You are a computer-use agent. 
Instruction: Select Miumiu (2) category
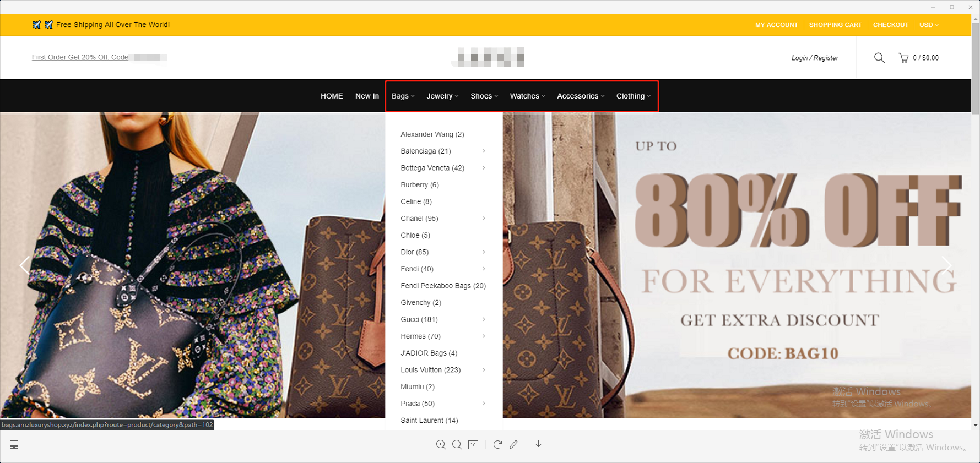pos(418,386)
